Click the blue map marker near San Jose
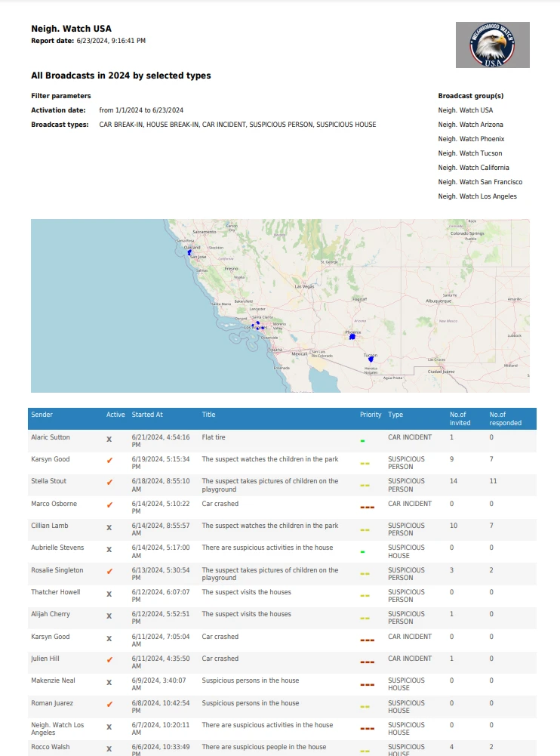Viewport: 560px width, 756px height. pyautogui.click(x=189, y=253)
